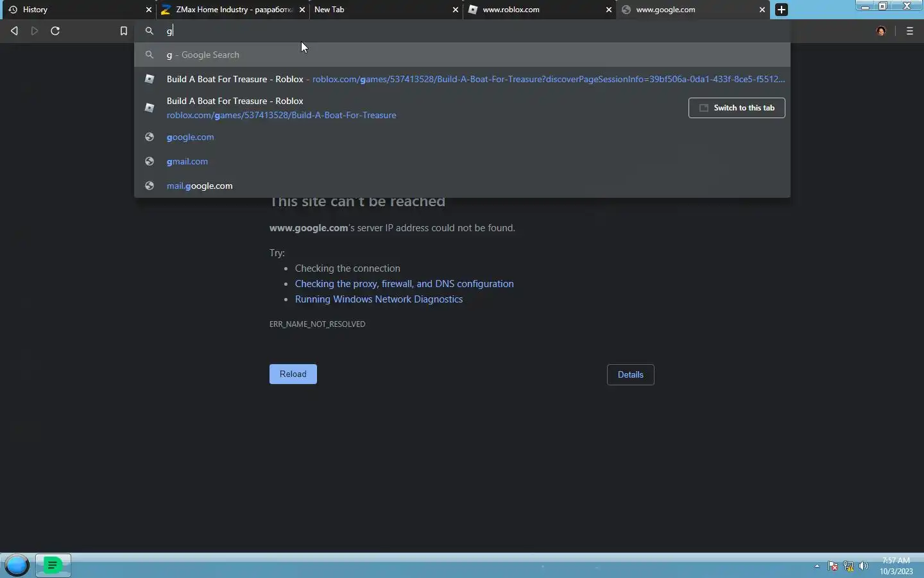Reload page with toolbar refresh icon
The height and width of the screenshot is (578, 924).
coord(55,31)
